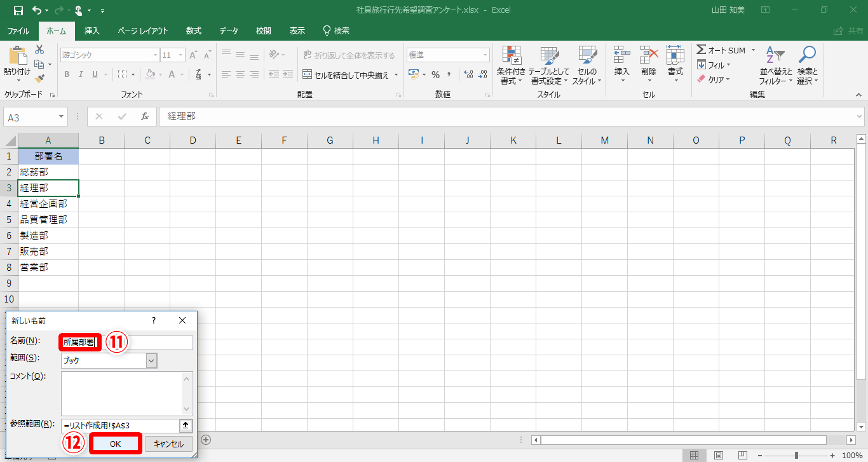Image resolution: width=868 pixels, height=462 pixels.
Task: Show phonetic guide (ふりがな) icon
Action: click(x=199, y=74)
